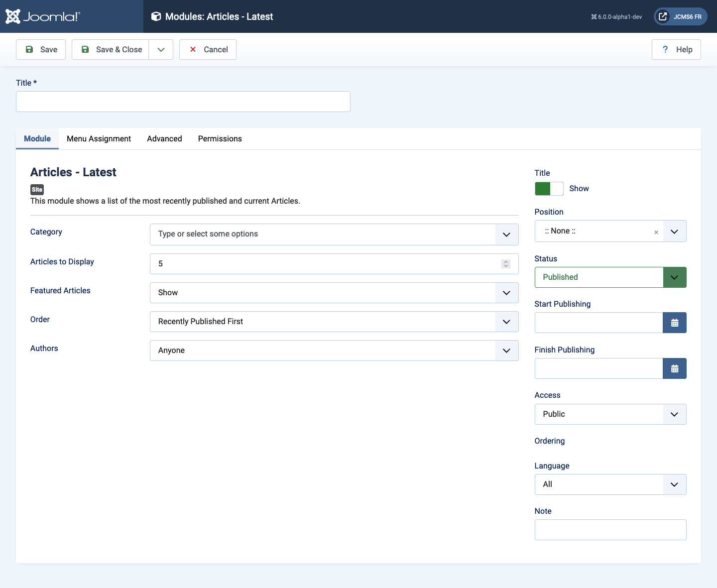Select the Module tab
This screenshot has width=717, height=588.
[37, 139]
